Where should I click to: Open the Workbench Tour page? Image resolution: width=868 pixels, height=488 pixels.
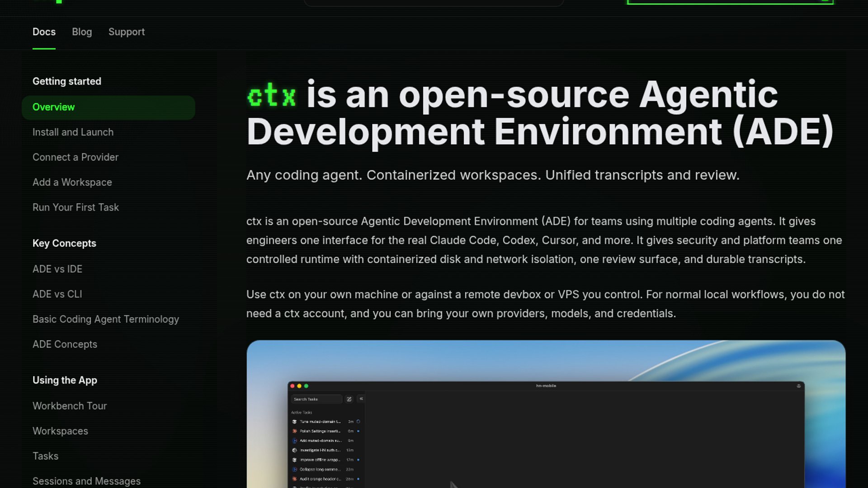coord(70,406)
